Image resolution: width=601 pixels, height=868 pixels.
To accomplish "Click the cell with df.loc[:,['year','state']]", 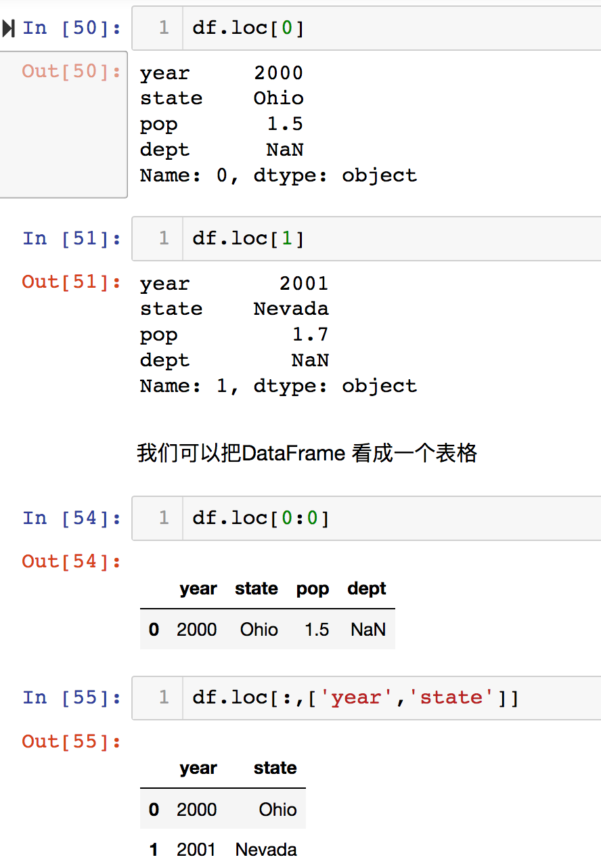I will (366, 697).
